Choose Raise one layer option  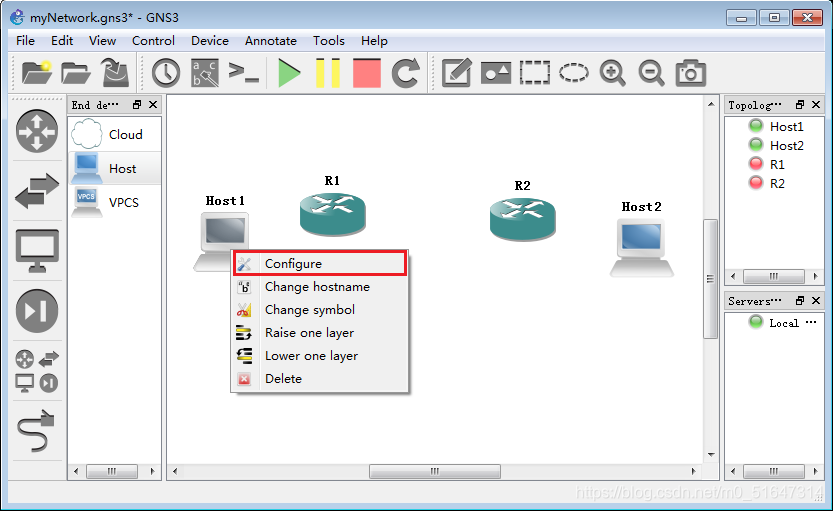[x=319, y=333]
